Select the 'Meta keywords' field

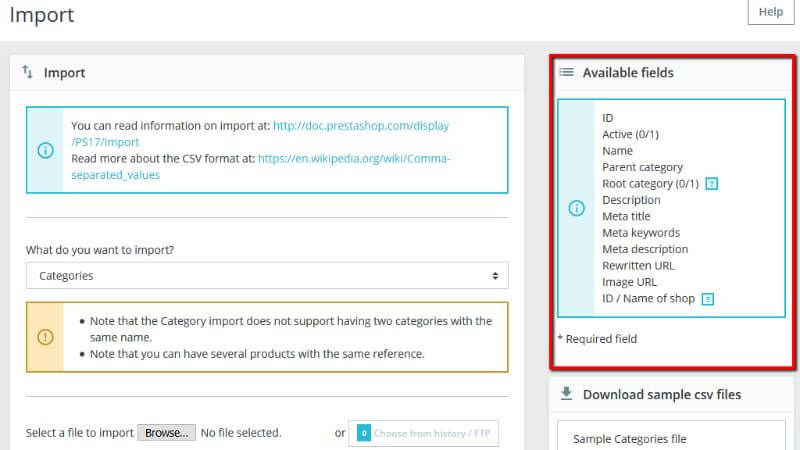pos(641,233)
